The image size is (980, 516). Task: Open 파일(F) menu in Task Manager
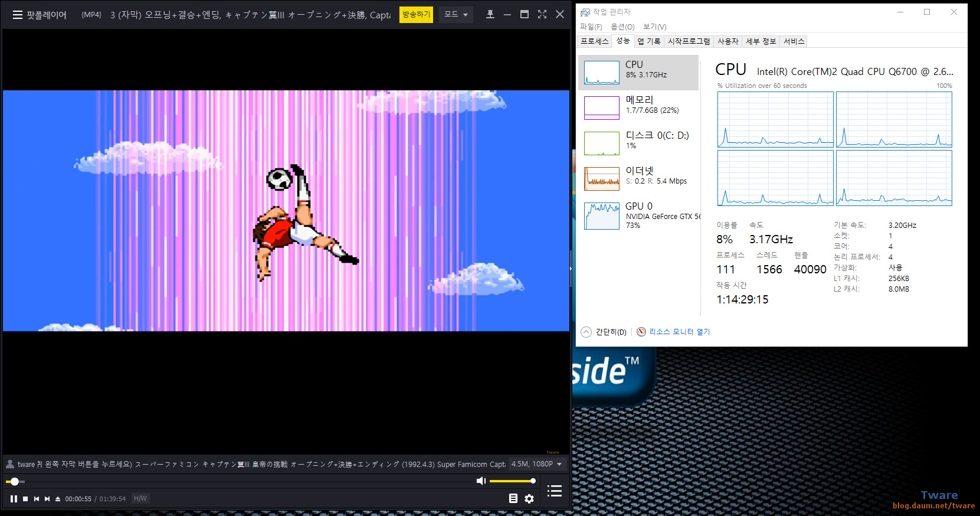(591, 27)
